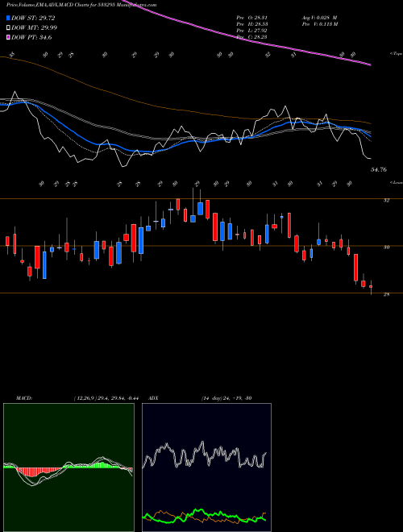The image size is (403, 532).
Task: Select the 'DOW MT: 29.99' legend label
Action: click(35, 28)
